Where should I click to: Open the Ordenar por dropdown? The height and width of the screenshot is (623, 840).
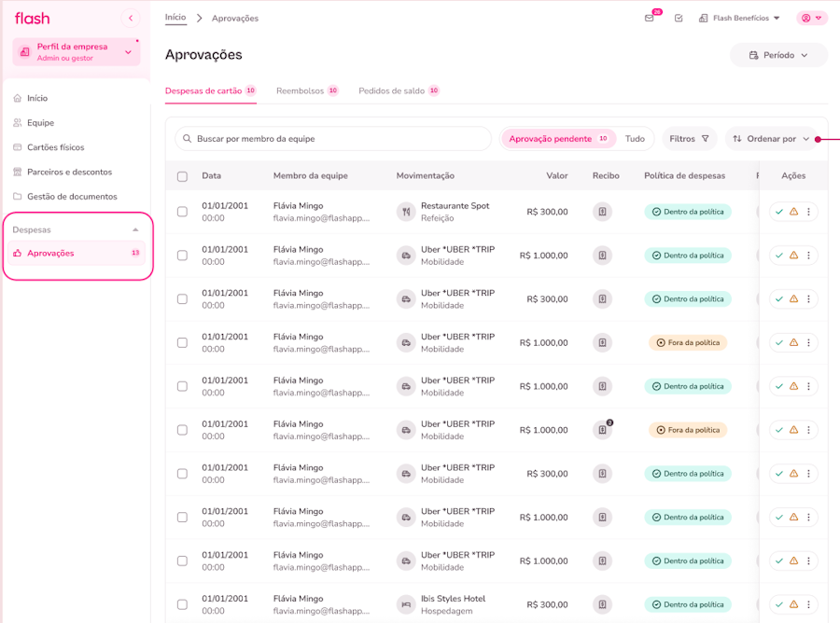pos(771,139)
